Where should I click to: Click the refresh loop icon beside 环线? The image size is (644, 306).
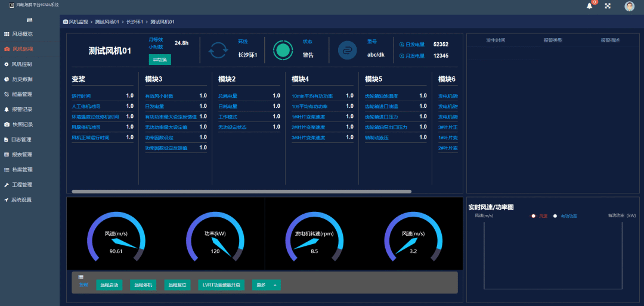coord(218,51)
